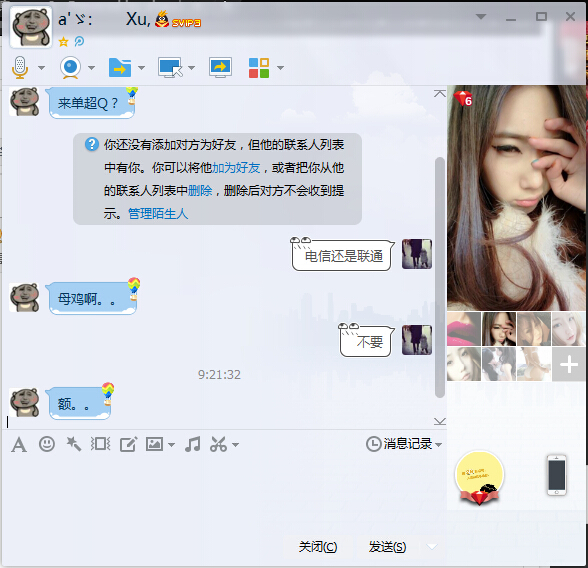Screen dimensions: 588x568
Task: Open the large profile photo
Action: click(516, 198)
